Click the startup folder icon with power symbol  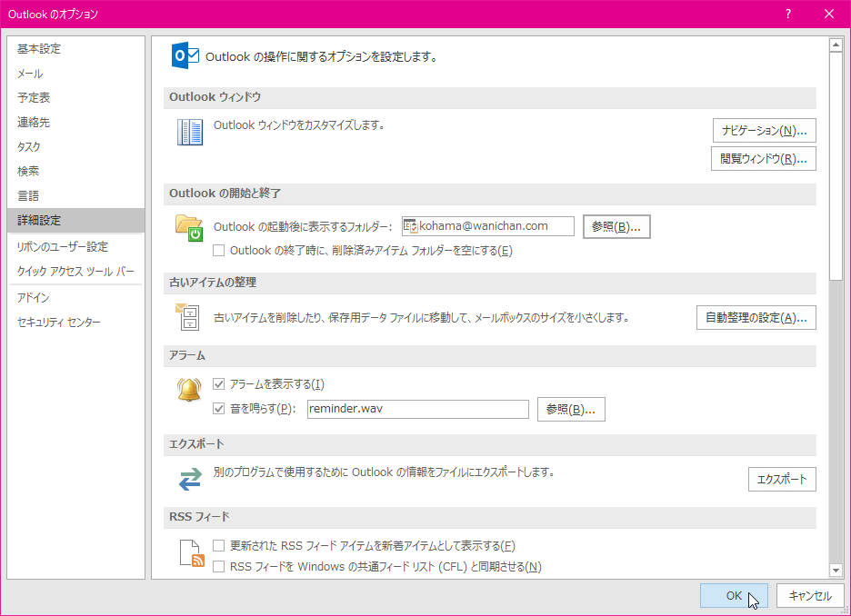(189, 228)
